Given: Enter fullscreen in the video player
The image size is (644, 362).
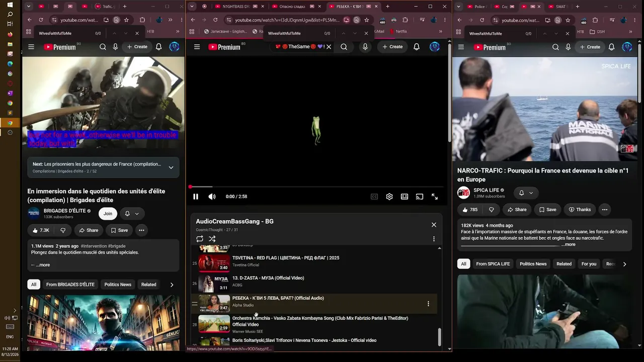Looking at the screenshot, I should [x=435, y=197].
